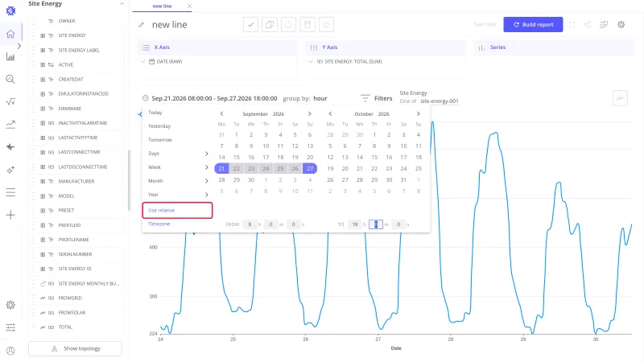644x362 pixels.
Task: Open sidebar settings gear icon
Action: [x=10, y=305]
